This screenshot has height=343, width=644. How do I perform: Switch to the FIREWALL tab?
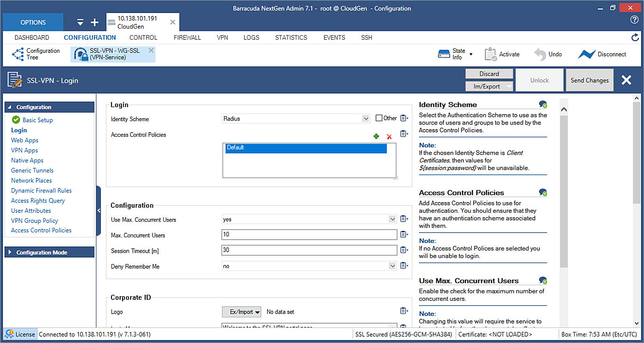187,37
